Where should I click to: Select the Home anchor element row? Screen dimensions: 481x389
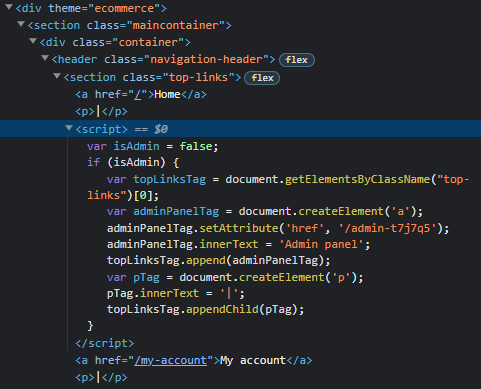coord(141,95)
